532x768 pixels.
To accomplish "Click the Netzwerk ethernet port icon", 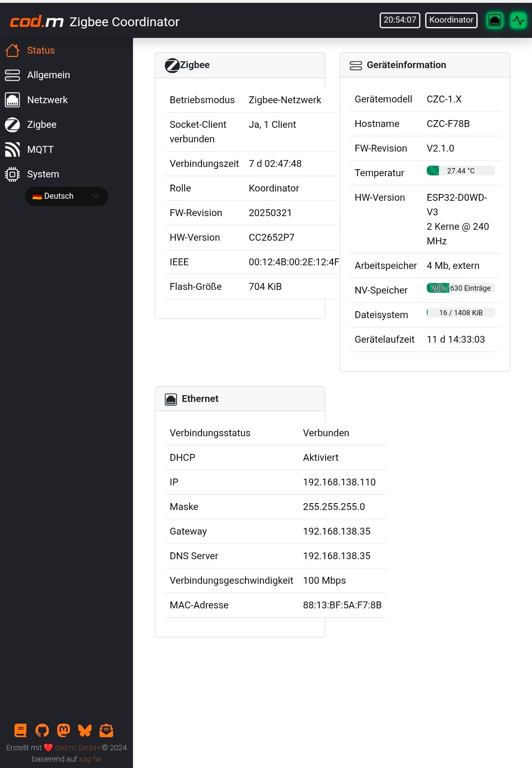I will (x=12, y=100).
